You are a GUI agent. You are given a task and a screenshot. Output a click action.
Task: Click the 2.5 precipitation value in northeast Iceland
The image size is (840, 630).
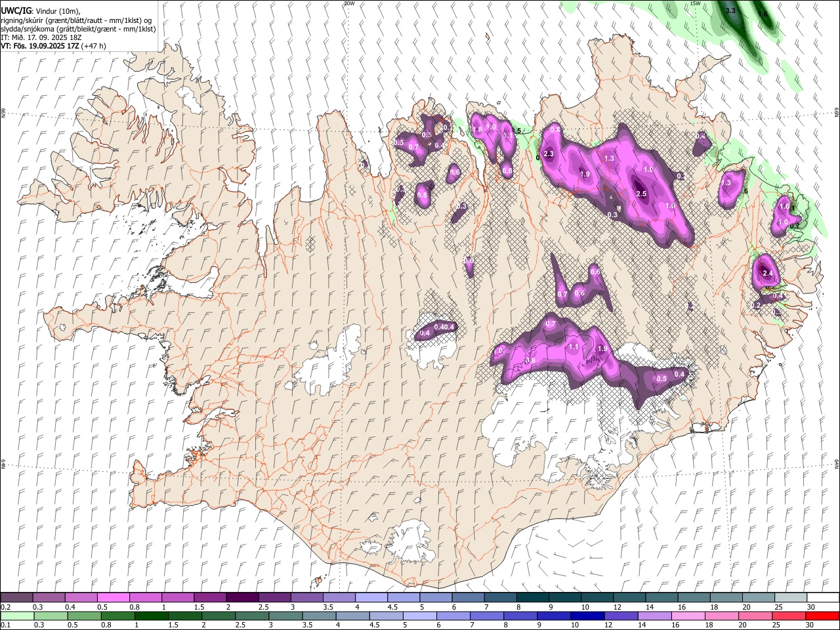642,194
